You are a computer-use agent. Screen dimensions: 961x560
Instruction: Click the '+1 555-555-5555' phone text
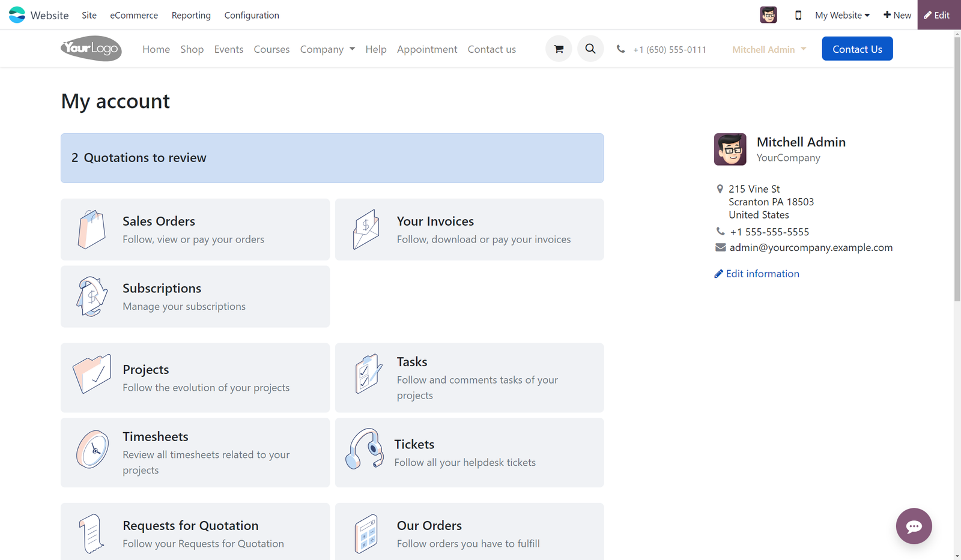pos(769,232)
